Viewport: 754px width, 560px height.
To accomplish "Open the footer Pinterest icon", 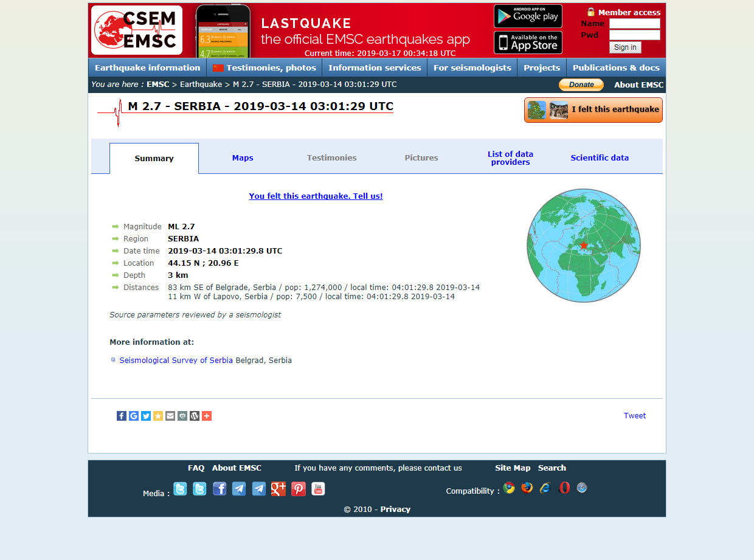I will [299, 489].
